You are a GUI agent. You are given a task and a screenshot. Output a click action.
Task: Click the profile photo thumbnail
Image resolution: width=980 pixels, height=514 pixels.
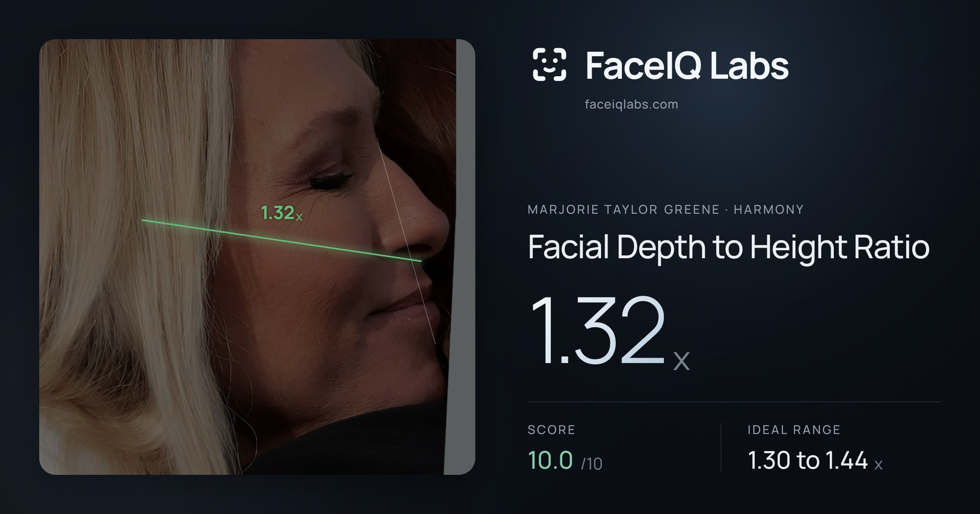(257, 257)
